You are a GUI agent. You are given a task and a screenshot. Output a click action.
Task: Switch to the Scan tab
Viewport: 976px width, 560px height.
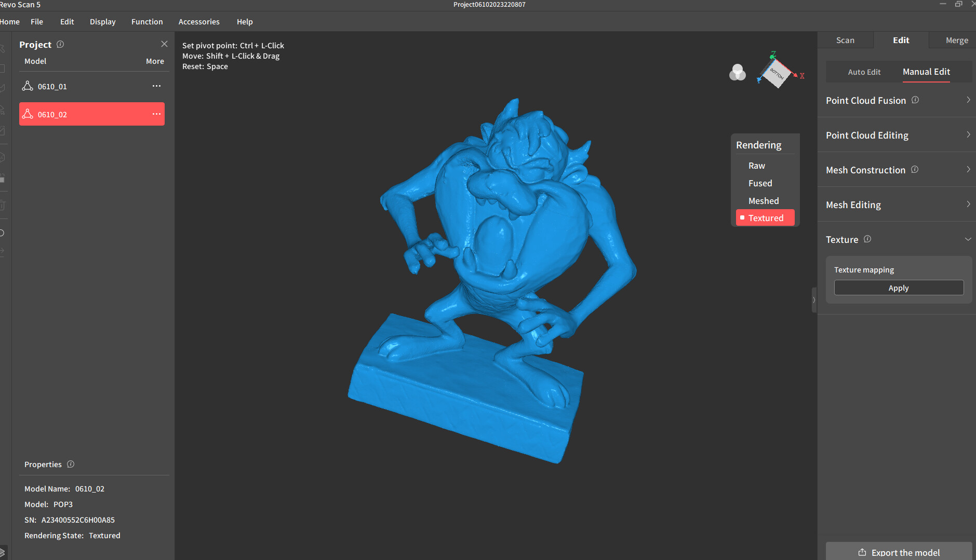click(x=845, y=40)
